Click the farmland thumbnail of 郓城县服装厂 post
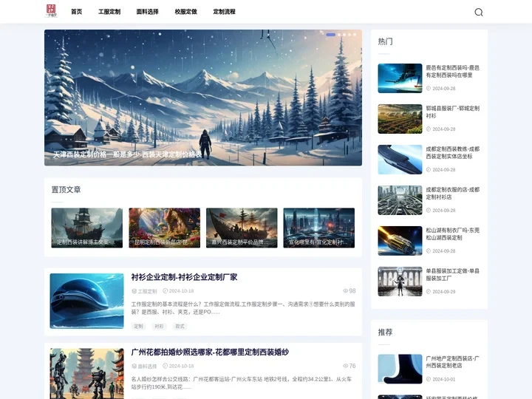Viewport: 532px width, 399px height. point(400,119)
